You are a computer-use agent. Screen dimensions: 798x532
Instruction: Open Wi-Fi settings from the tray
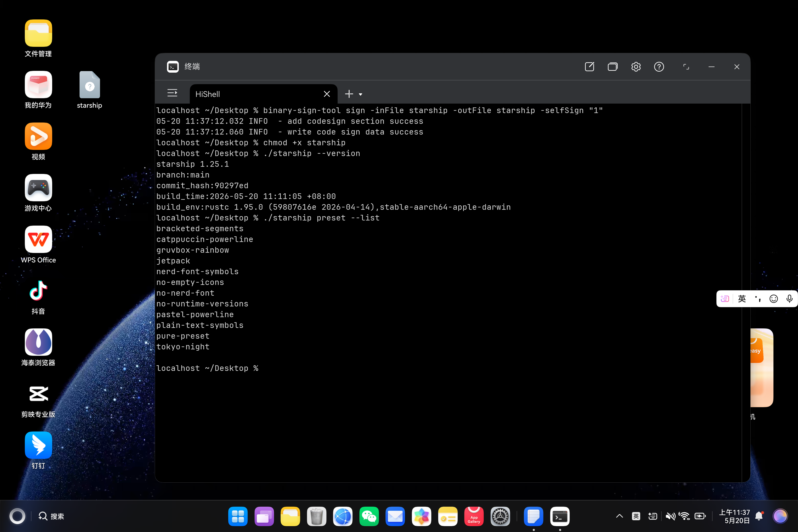tap(684, 516)
